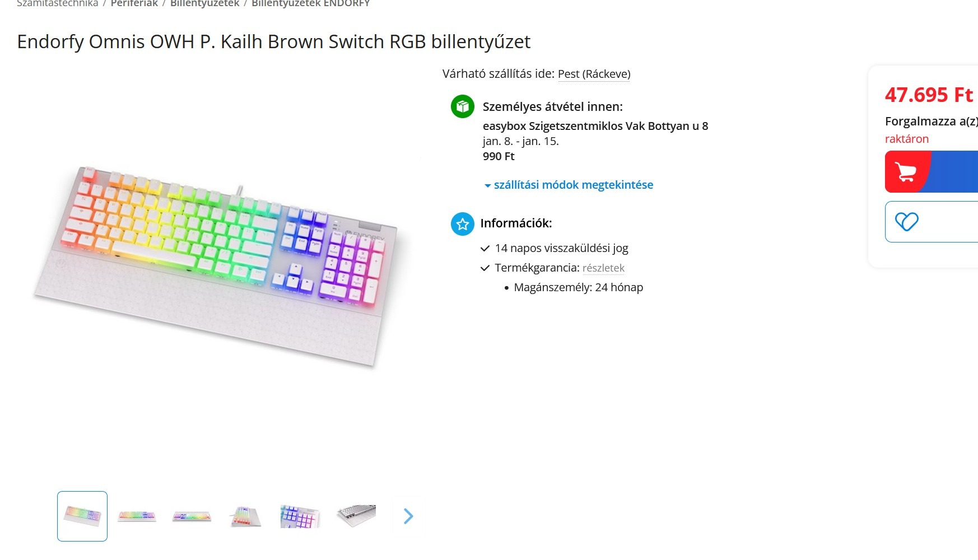Change delivery location Pest (Ráckeve)
Screen dimensions: 978x560
click(x=594, y=74)
